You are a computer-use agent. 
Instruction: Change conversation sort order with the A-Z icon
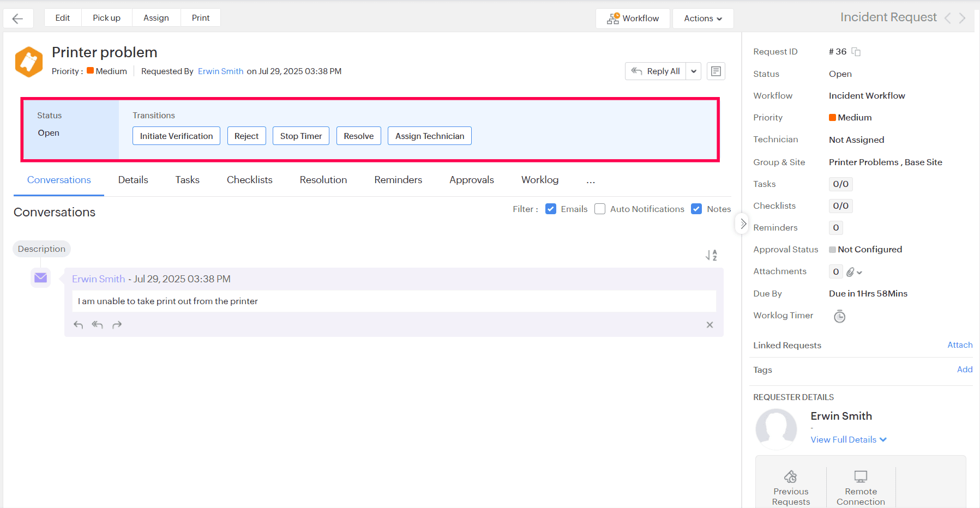tap(711, 255)
